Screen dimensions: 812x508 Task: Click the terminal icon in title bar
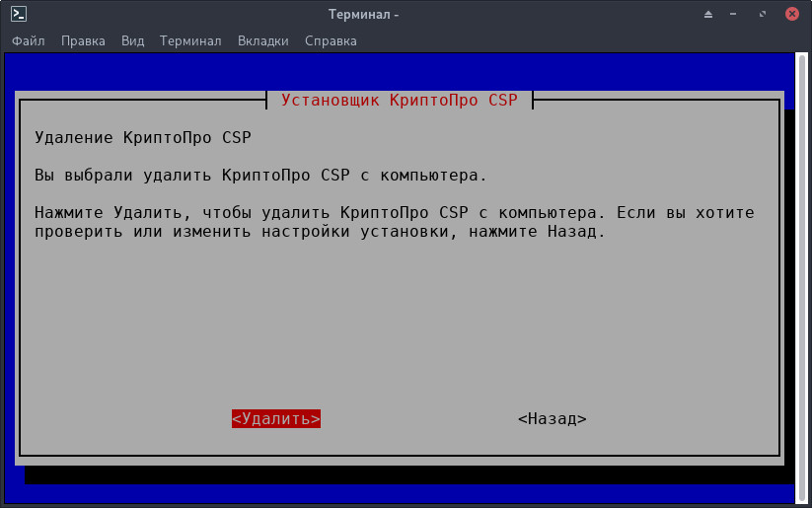pos(19,14)
